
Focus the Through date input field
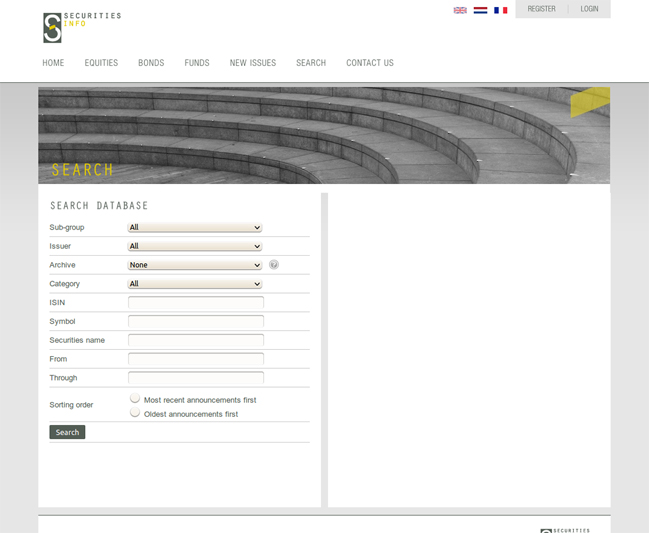click(x=196, y=378)
